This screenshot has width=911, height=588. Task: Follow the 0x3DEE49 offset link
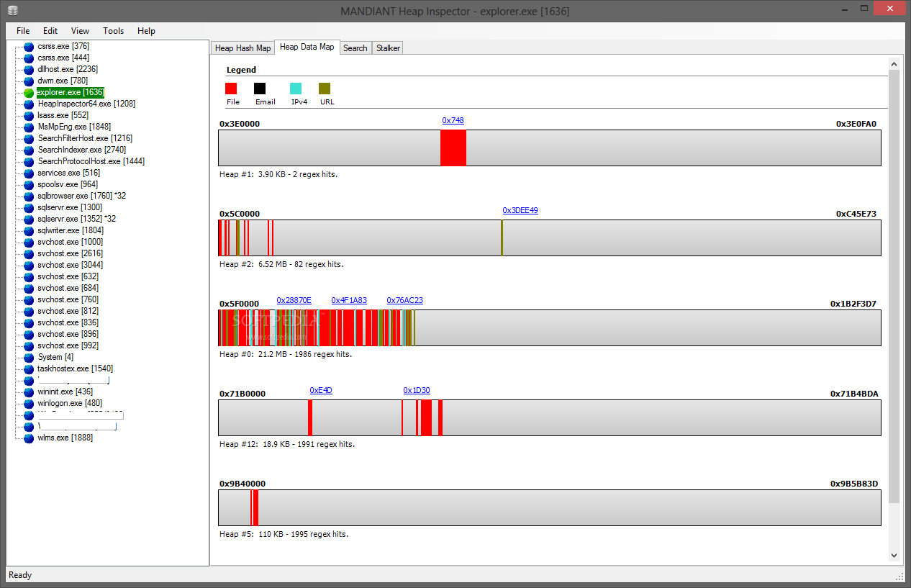[x=520, y=211]
